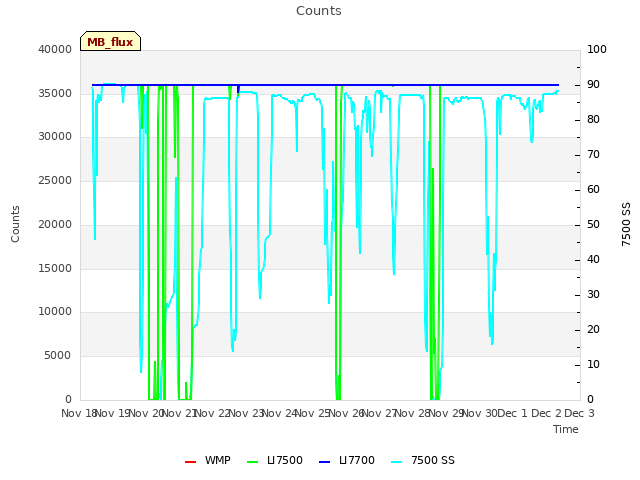Click the 60 tick on the right axis
This screenshot has height=480, width=640.
click(x=593, y=189)
